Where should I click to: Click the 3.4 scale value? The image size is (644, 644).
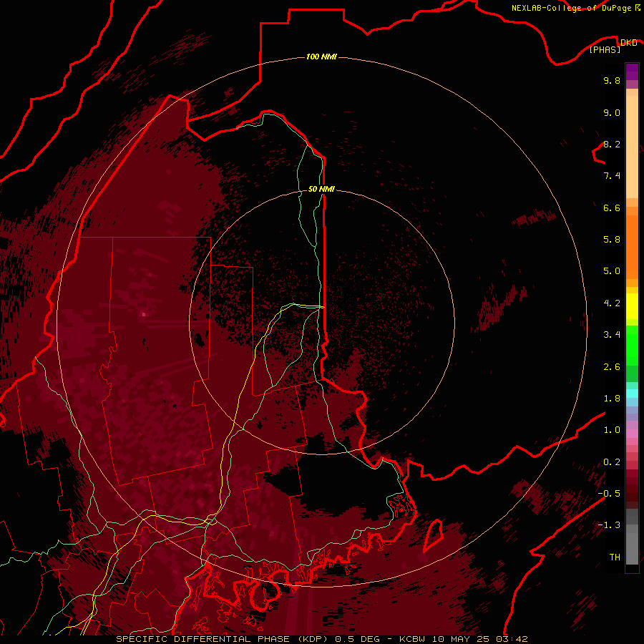(612, 335)
